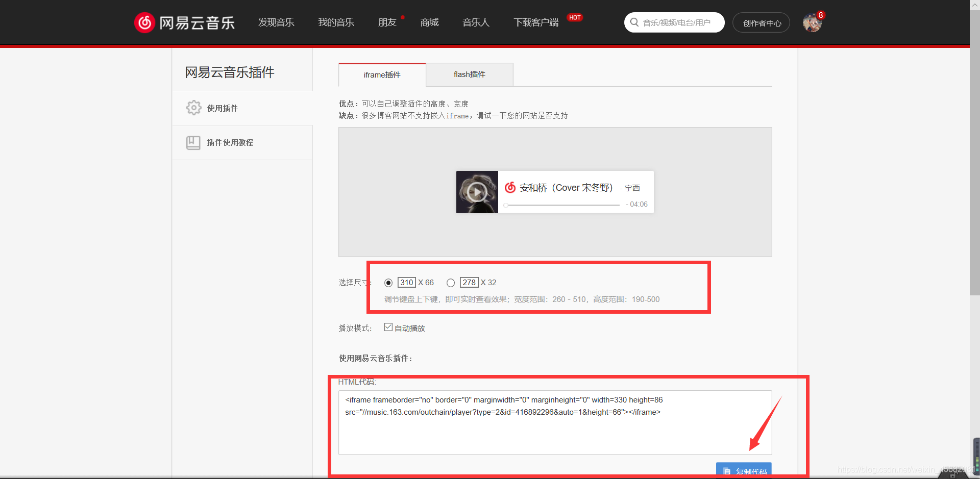Open the 发现音乐 menu item
The image size is (980, 479).
276,22
